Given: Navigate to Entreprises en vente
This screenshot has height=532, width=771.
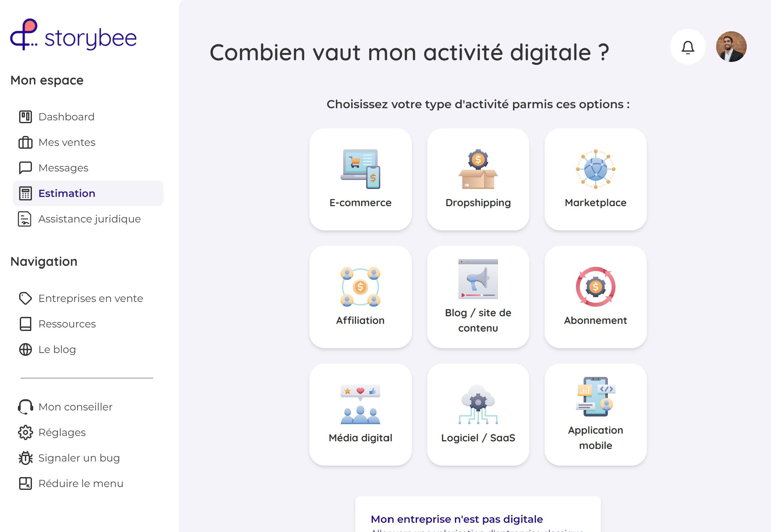Looking at the screenshot, I should pyautogui.click(x=91, y=298).
